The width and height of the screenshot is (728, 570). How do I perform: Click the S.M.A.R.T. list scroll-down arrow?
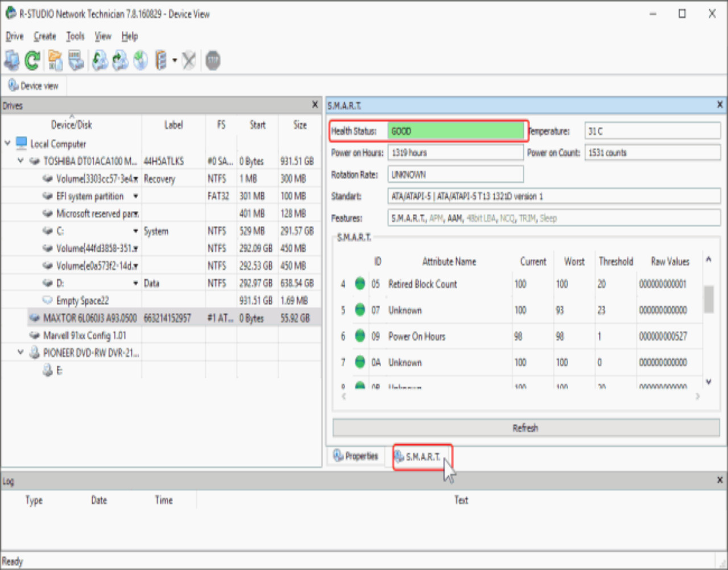click(709, 382)
